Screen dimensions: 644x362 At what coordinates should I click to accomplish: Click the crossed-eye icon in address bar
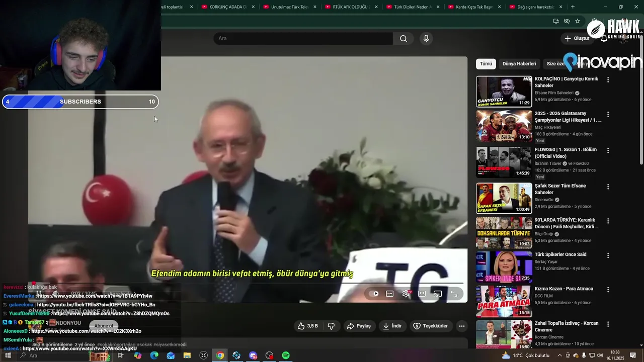[567, 21]
